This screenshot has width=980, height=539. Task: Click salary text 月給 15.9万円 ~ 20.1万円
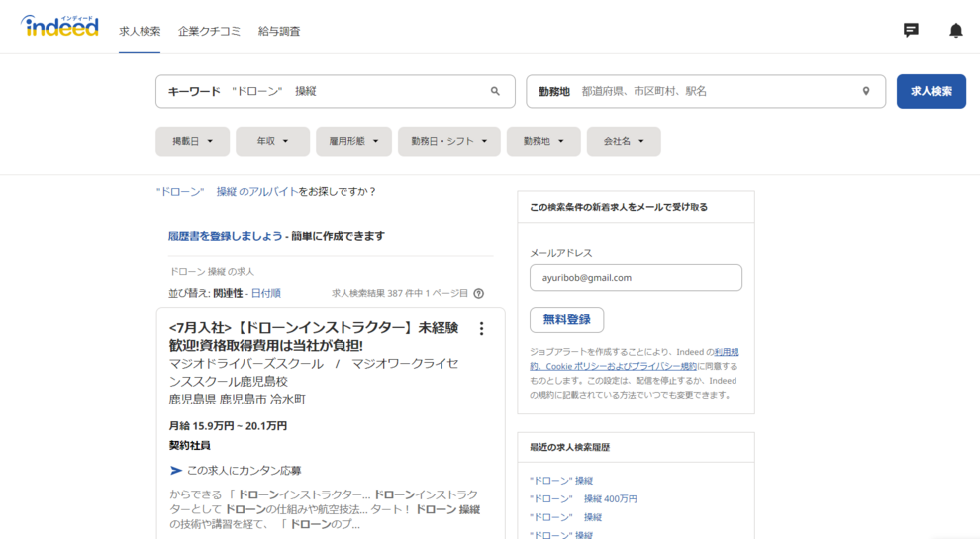point(228,426)
